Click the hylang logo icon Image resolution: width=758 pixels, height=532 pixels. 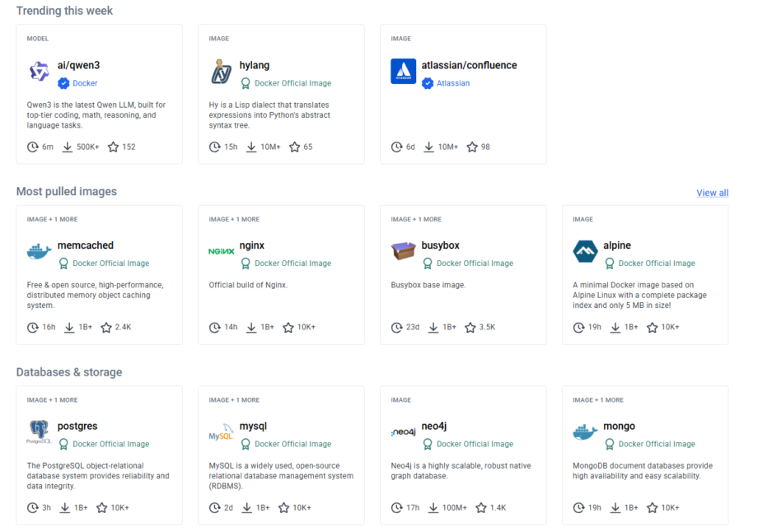(x=221, y=72)
